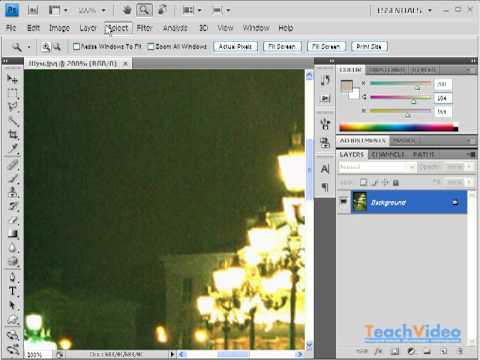Image resolution: width=480 pixels, height=360 pixels.
Task: Open the History panel from dock
Action: pos(325,80)
